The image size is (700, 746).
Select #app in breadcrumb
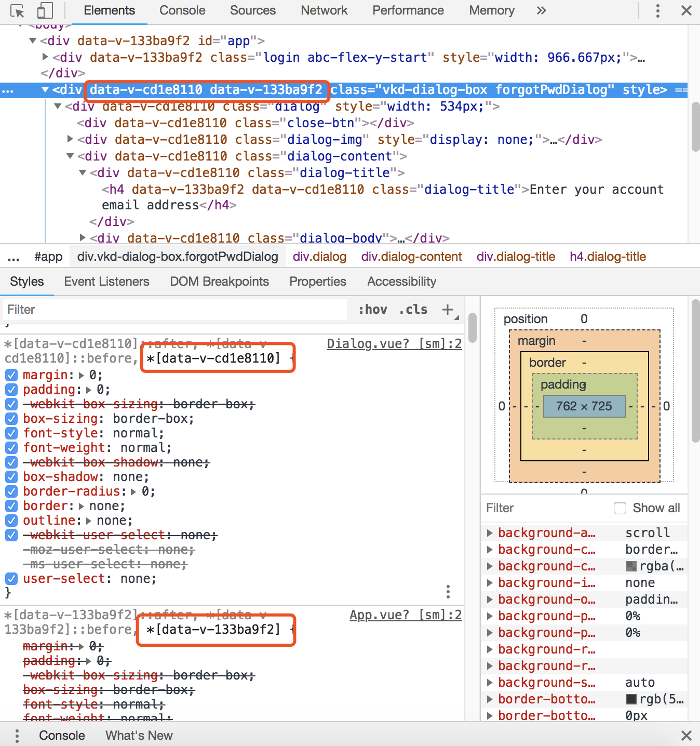pos(48,257)
